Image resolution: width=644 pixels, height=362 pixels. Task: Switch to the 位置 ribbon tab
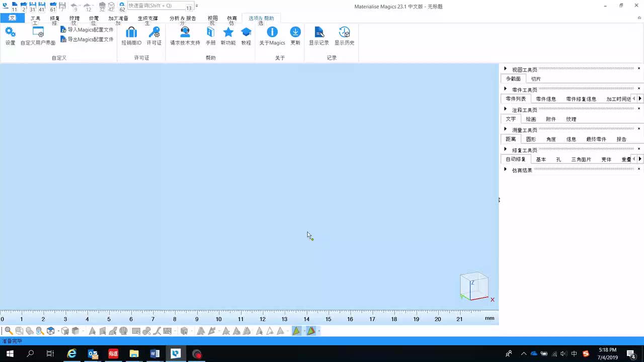coord(94,19)
